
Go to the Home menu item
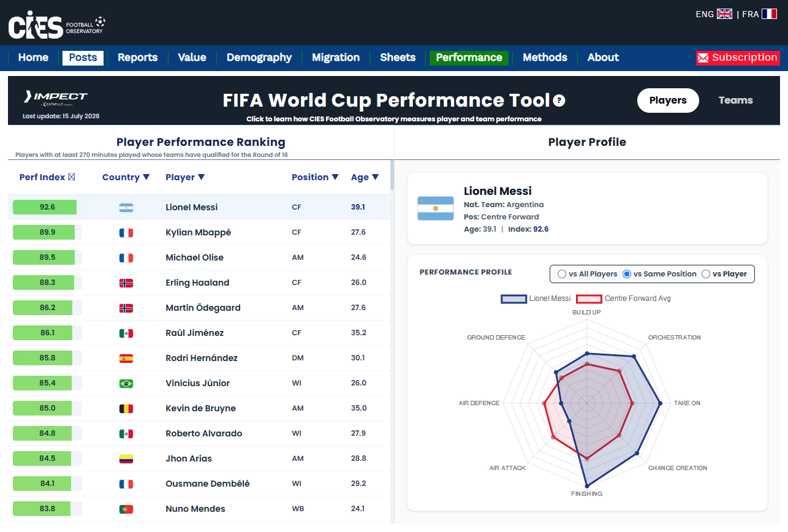pos(33,58)
